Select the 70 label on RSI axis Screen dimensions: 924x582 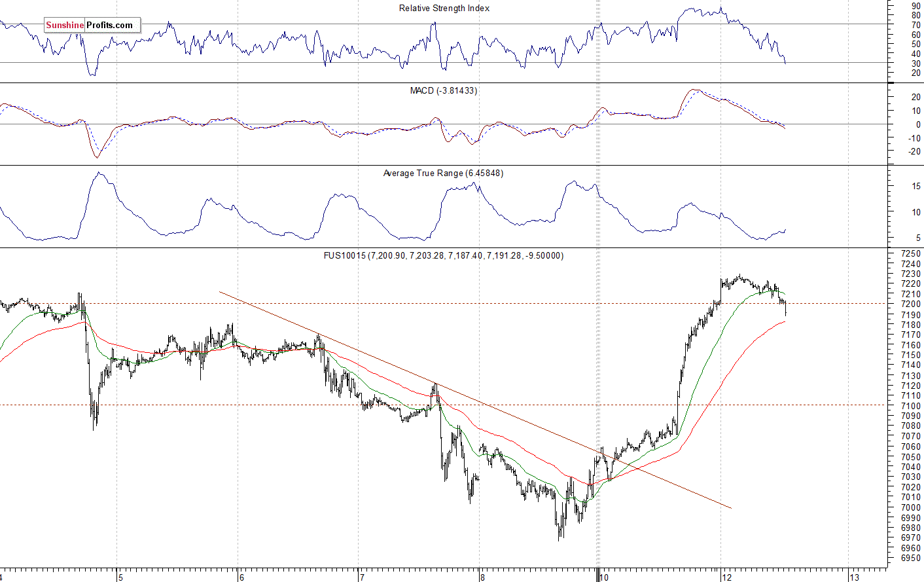pos(915,25)
